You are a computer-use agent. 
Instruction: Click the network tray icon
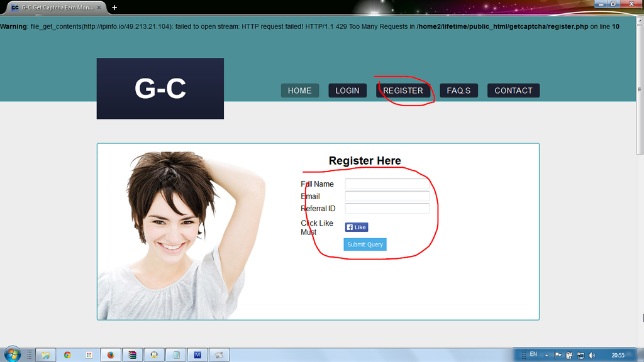(x=580, y=355)
